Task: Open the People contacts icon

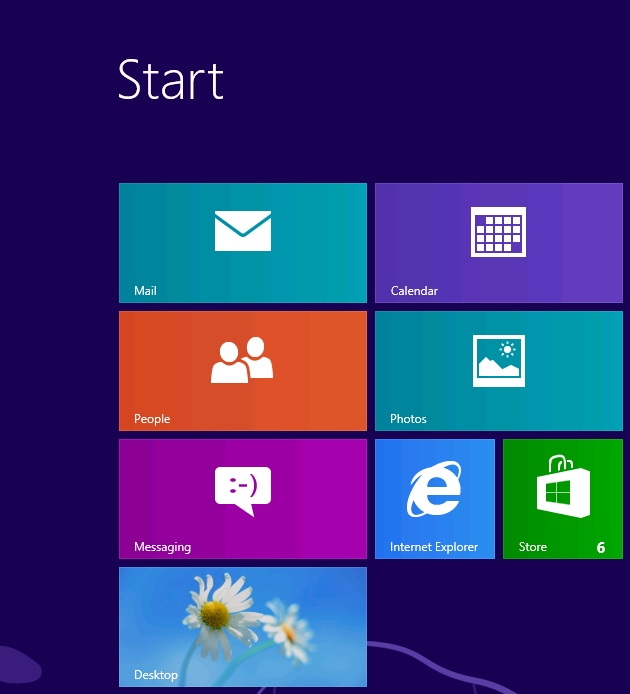Action: 242,359
